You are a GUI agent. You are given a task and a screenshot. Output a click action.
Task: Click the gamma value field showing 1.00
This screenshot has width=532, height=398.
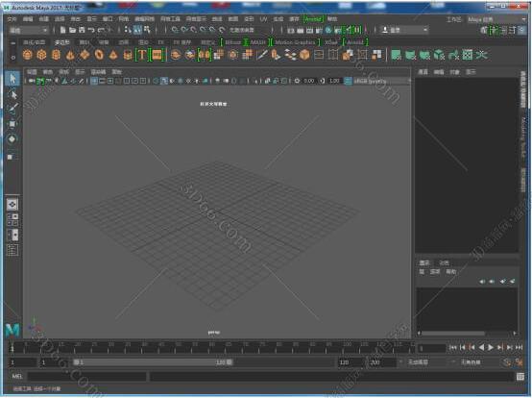pyautogui.click(x=334, y=81)
